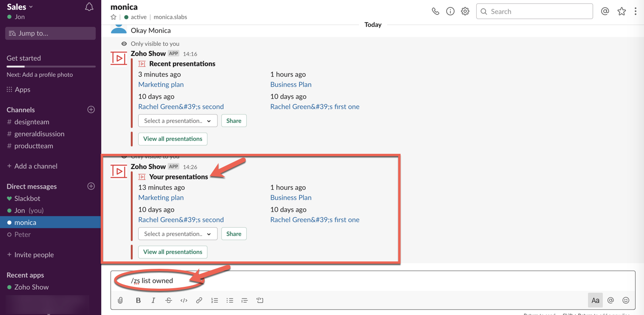
Task: Open presentation dropdown under Recent presentations
Action: pyautogui.click(x=177, y=121)
